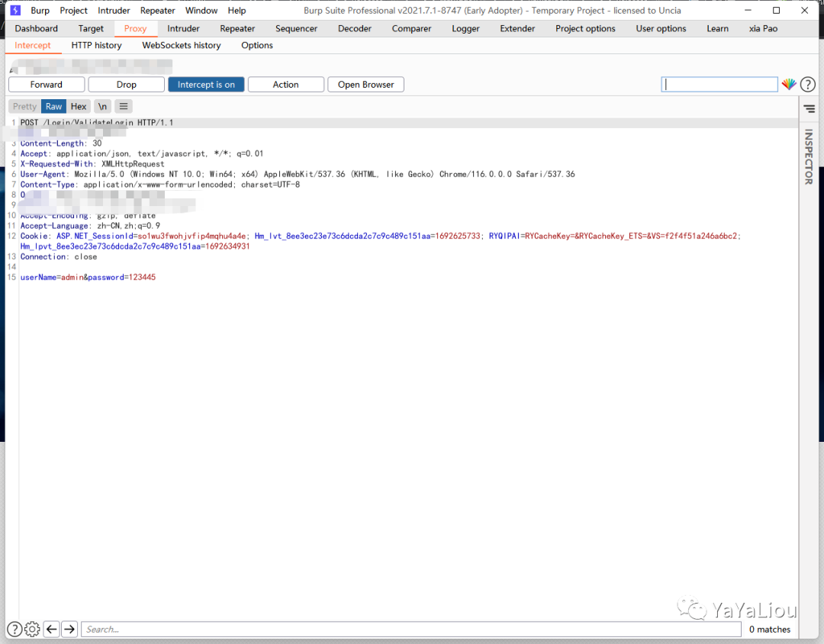
Task: Click the User-Agent header line
Action: coord(298,174)
